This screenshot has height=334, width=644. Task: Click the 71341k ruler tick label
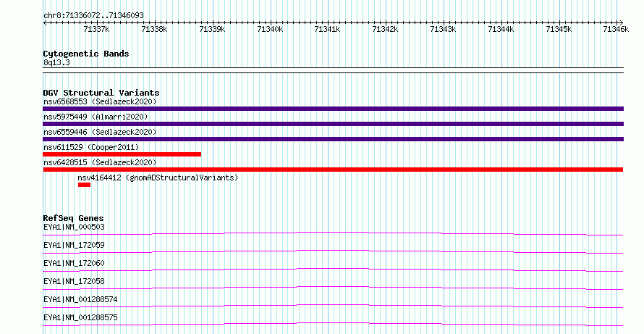pos(327,29)
